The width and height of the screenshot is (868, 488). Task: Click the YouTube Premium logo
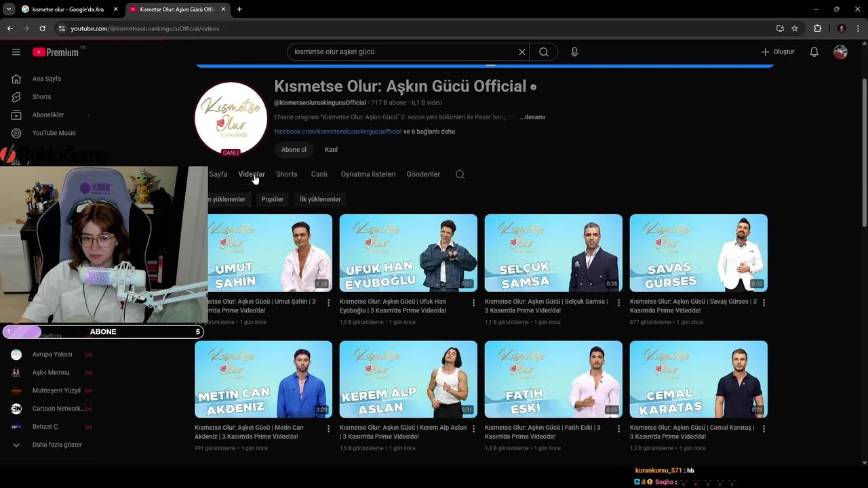[56, 52]
